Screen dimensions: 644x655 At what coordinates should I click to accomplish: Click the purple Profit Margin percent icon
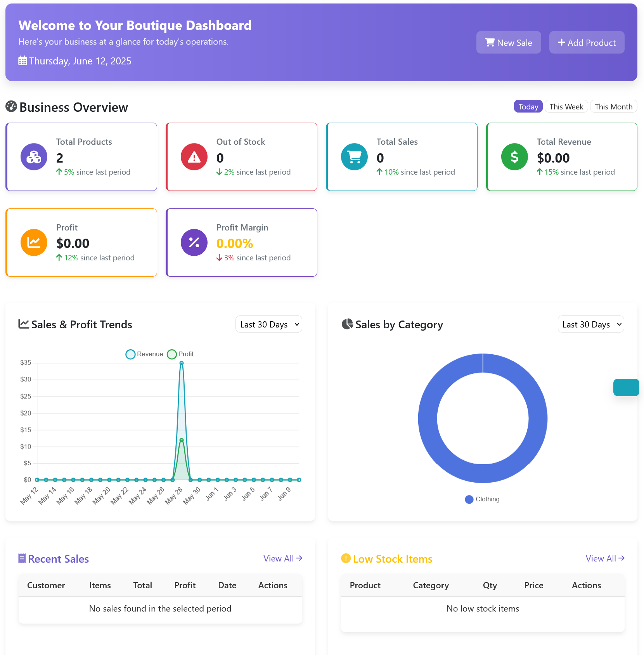pos(194,243)
